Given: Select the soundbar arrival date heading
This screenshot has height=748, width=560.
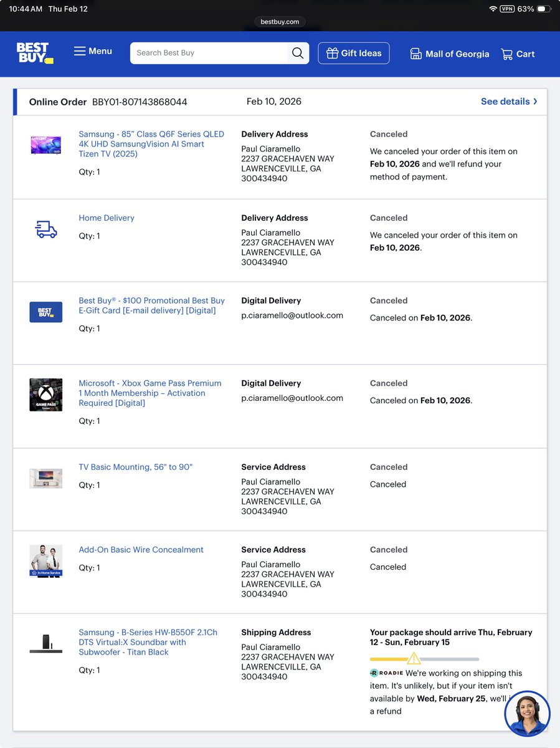Looking at the screenshot, I should pos(451,637).
